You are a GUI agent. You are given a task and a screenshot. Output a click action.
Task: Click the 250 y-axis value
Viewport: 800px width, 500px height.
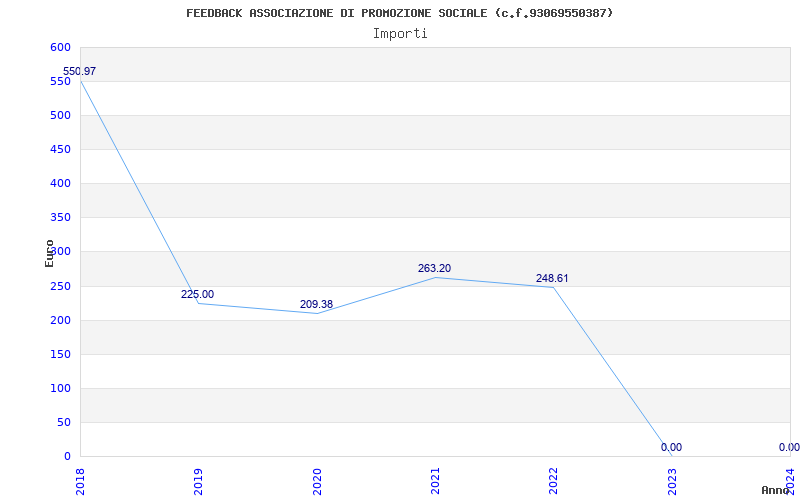tap(60, 286)
